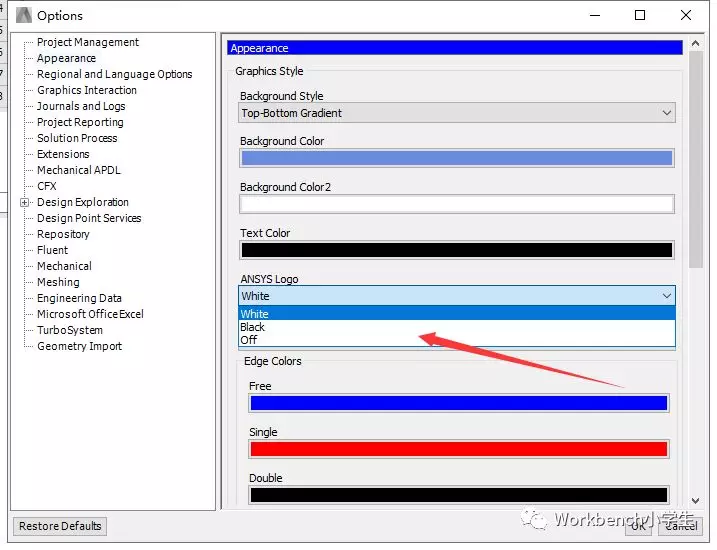Open Regional and Language Options
Screen dimensions: 717x550
(114, 74)
